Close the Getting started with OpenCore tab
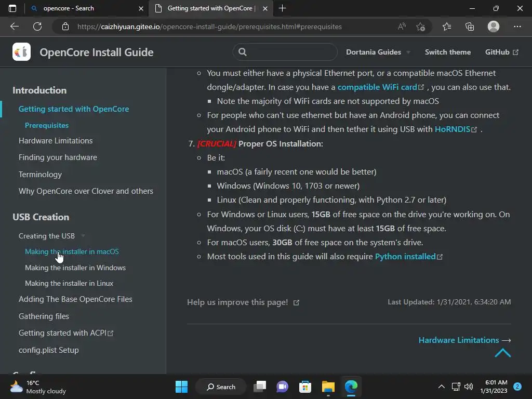The width and height of the screenshot is (532, 399). tap(265, 8)
